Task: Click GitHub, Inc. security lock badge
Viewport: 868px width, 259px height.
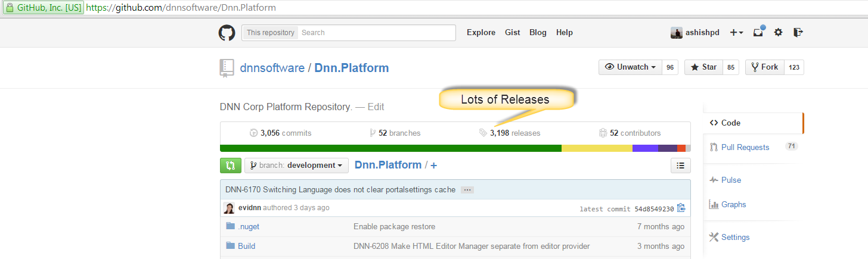Action: (42, 8)
